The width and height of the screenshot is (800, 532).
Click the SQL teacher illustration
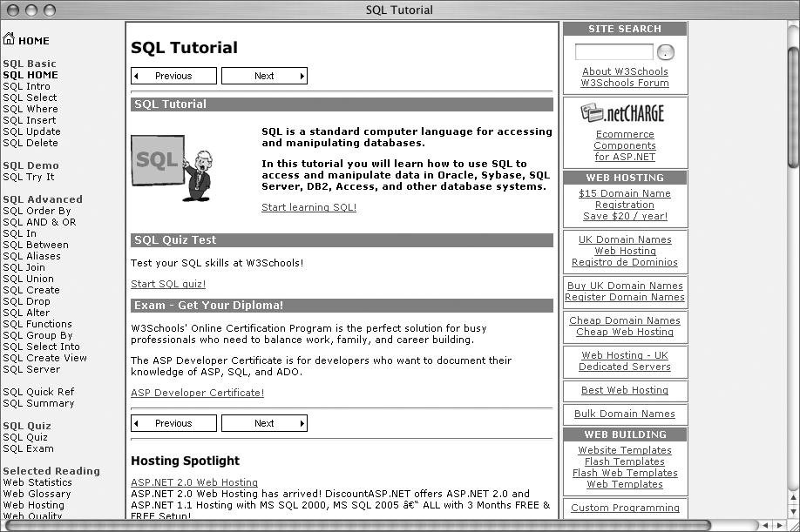(x=172, y=168)
